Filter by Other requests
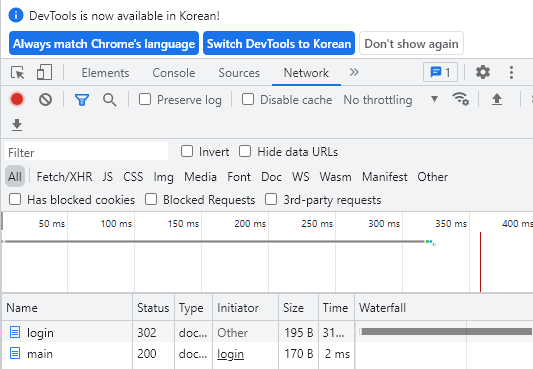This screenshot has height=369, width=533. click(432, 177)
